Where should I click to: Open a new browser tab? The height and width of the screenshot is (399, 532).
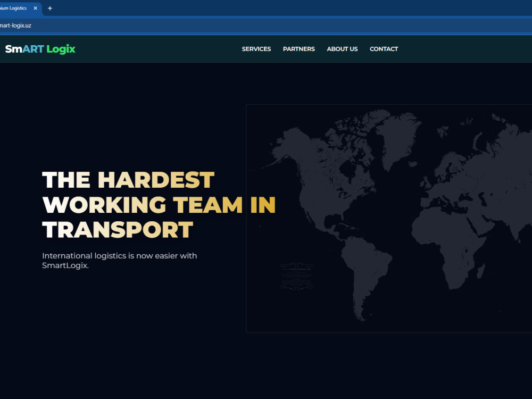pyautogui.click(x=50, y=8)
